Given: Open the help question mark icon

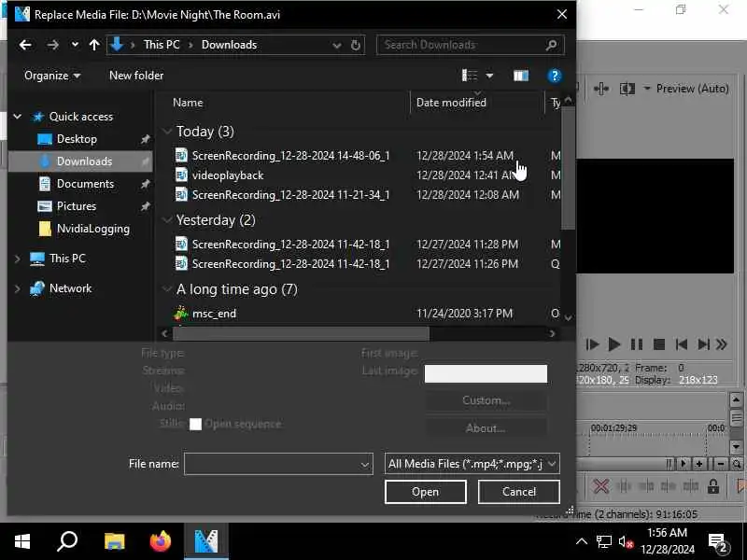Looking at the screenshot, I should pos(554,76).
